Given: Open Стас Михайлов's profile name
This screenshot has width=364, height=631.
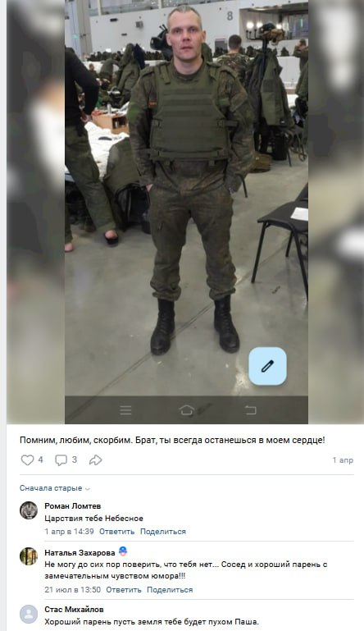Looking at the screenshot, I should [x=74, y=610].
